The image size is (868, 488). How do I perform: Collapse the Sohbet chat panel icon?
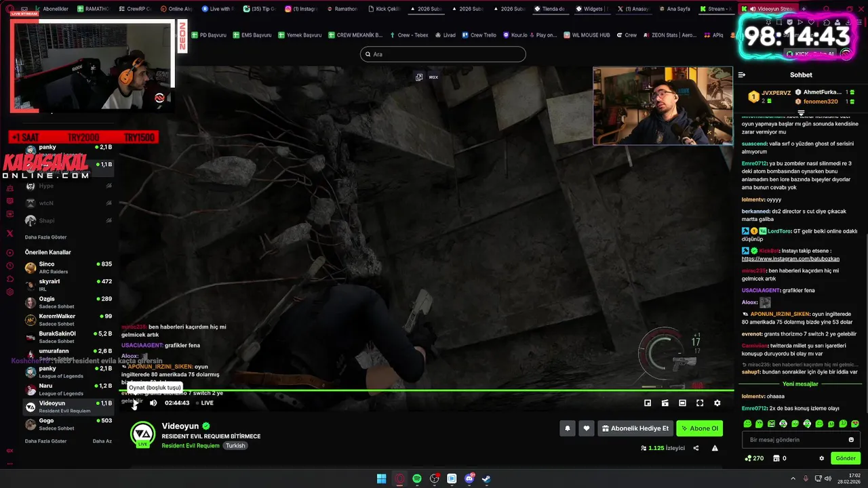[742, 75]
